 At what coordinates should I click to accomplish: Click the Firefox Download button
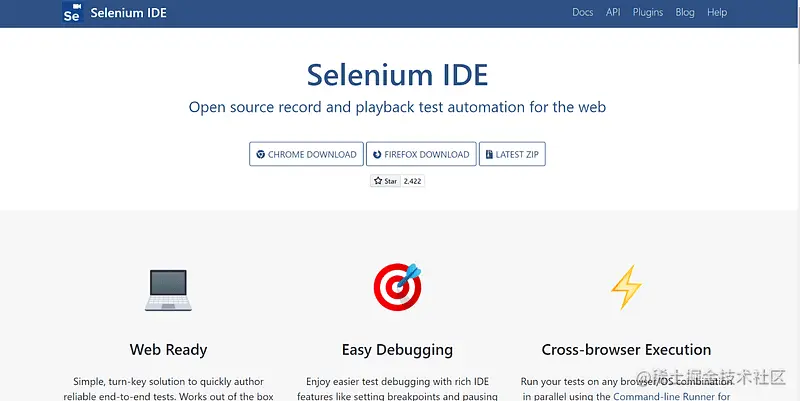(x=421, y=154)
